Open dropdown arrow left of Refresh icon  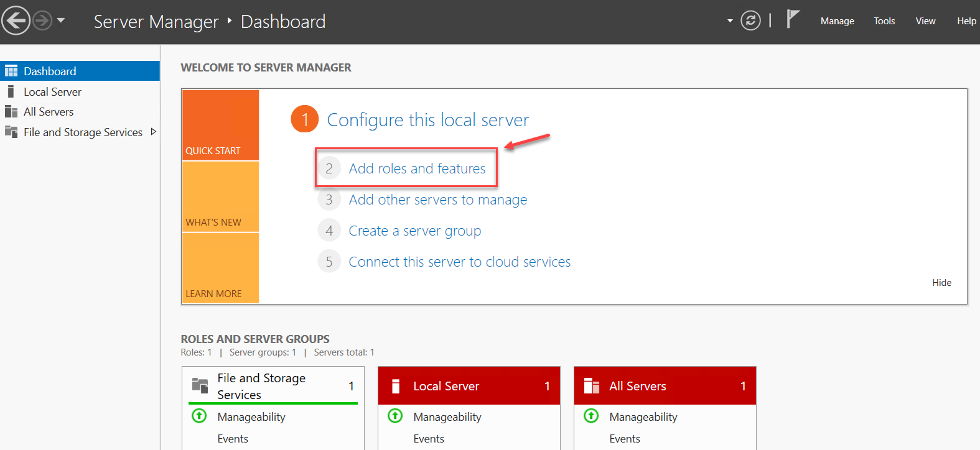730,21
